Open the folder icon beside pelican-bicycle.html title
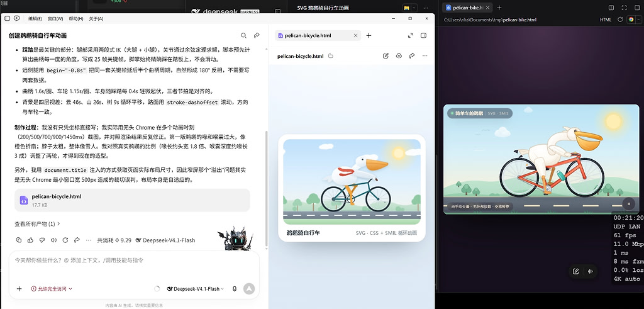Image resolution: width=644 pixels, height=309 pixels. (x=331, y=56)
